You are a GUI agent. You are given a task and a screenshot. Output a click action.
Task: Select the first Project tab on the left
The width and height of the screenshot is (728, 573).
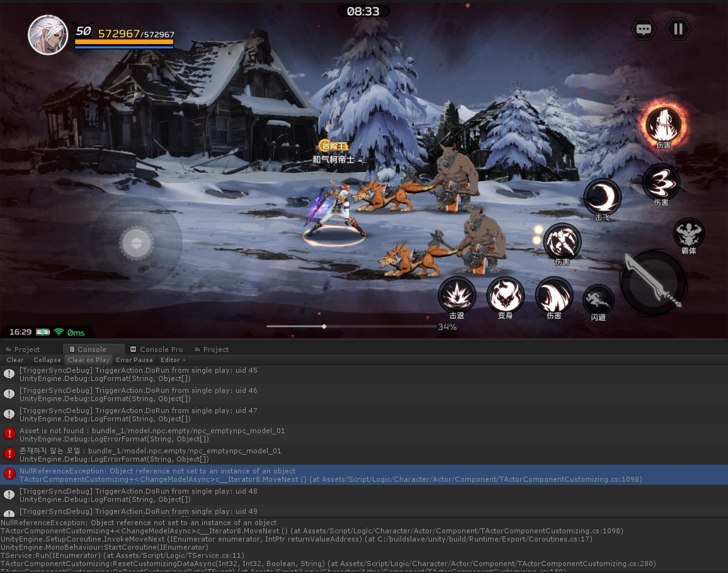point(23,349)
